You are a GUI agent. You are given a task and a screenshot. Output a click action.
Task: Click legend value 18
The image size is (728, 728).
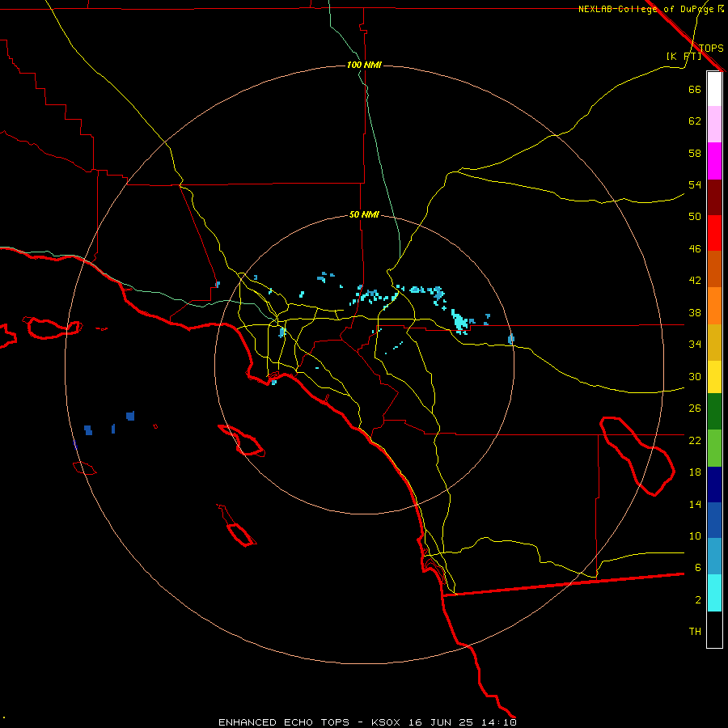(695, 472)
